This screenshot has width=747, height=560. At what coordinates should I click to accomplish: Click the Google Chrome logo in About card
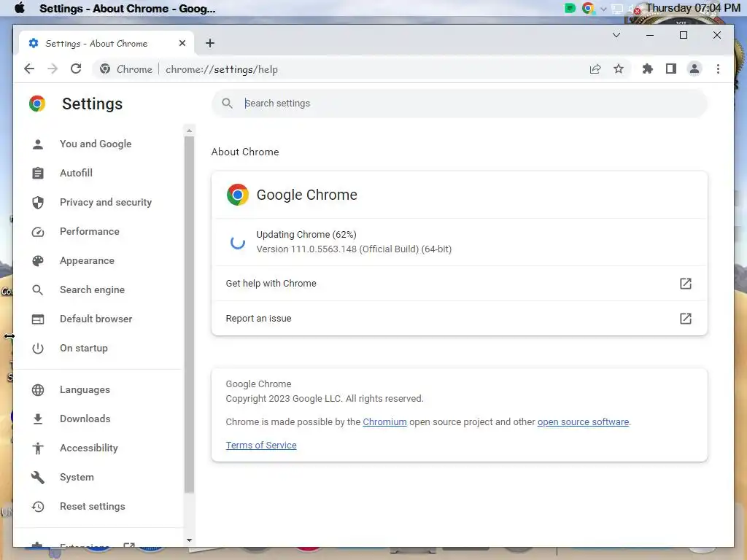click(x=238, y=195)
